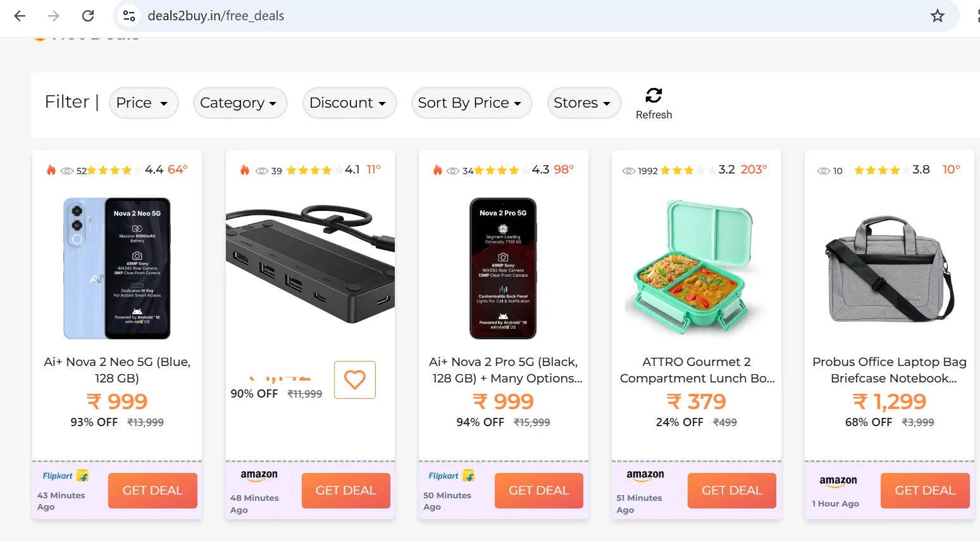Click GET DEAL for Probus Office Laptop Bag

pos(925,491)
